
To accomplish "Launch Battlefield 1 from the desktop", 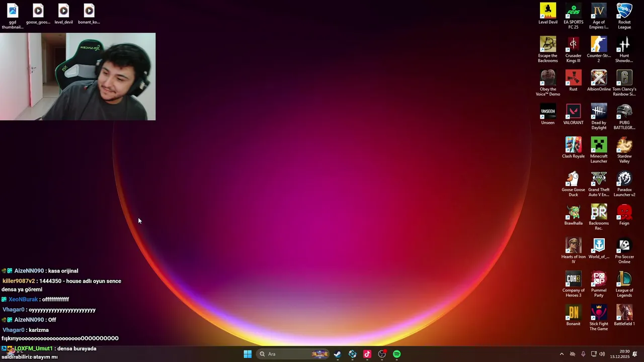I will 624,315.
